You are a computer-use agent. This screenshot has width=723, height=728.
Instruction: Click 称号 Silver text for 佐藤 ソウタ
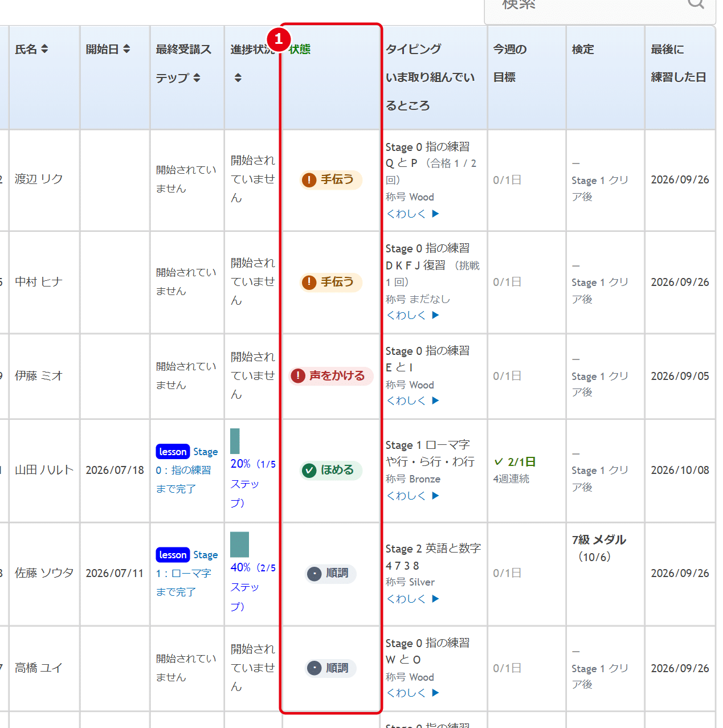pos(410,582)
